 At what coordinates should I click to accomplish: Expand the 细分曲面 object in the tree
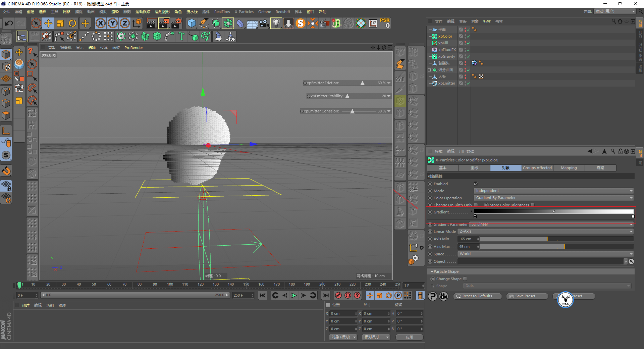click(x=429, y=70)
